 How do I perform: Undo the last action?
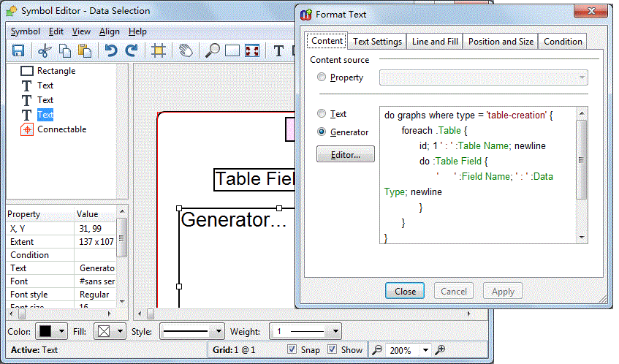[110, 50]
